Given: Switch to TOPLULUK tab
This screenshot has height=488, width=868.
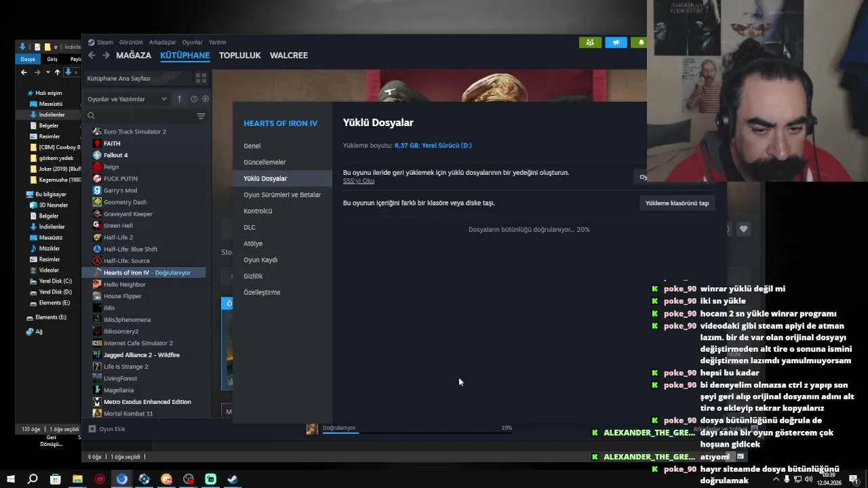Looking at the screenshot, I should [240, 56].
